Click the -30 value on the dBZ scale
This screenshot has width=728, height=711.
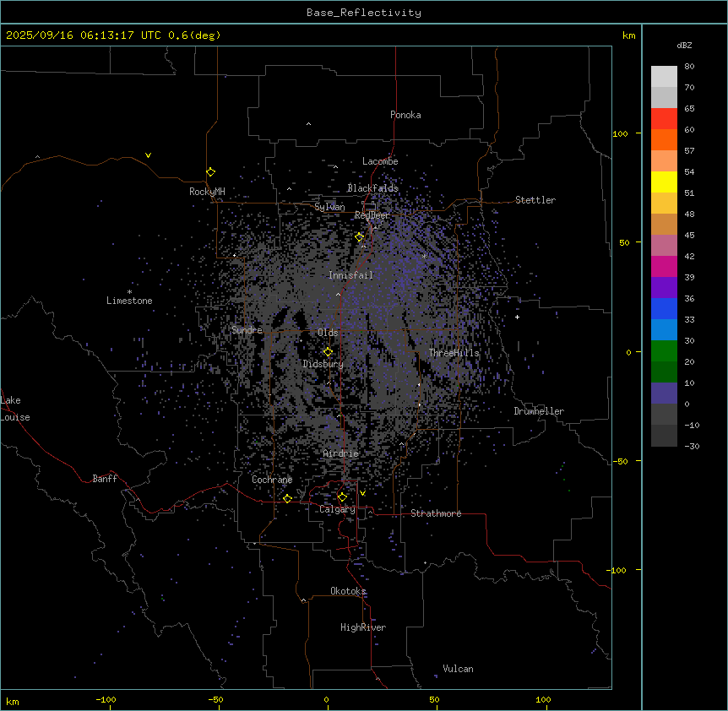(692, 447)
